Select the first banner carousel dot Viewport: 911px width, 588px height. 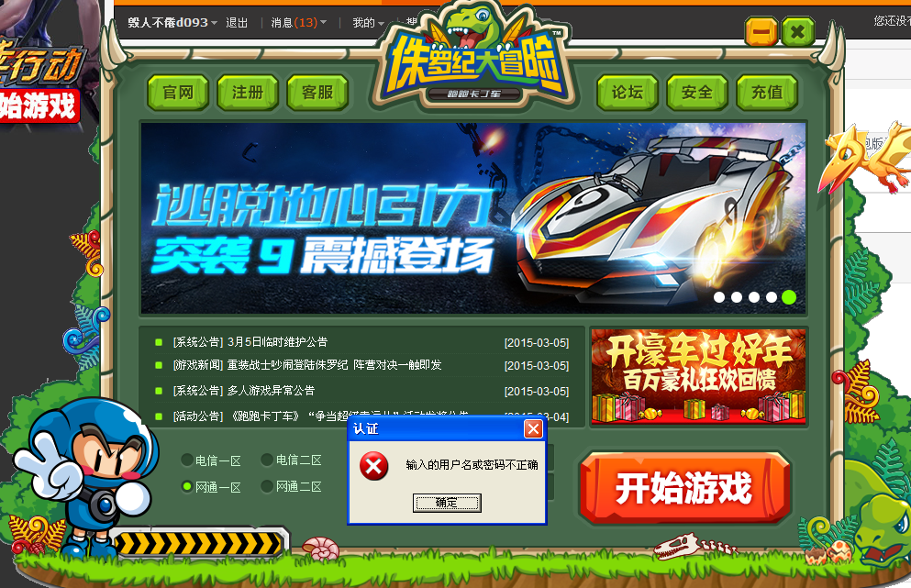[x=719, y=297]
